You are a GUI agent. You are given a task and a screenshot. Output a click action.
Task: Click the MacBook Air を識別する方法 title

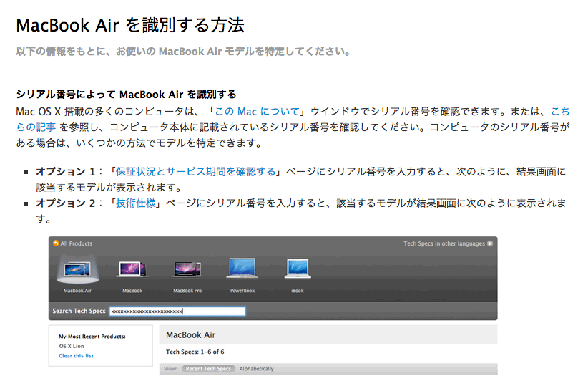[130, 26]
